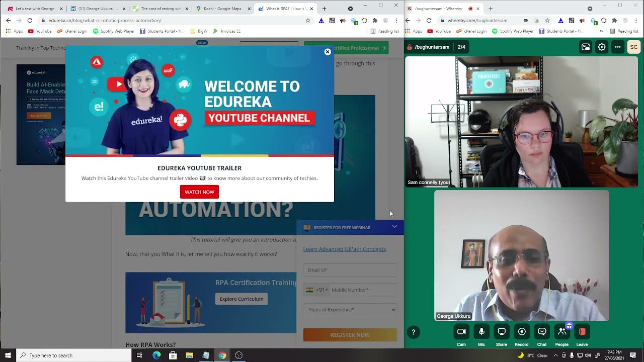Go back in the Edureka browser window

coord(8,20)
